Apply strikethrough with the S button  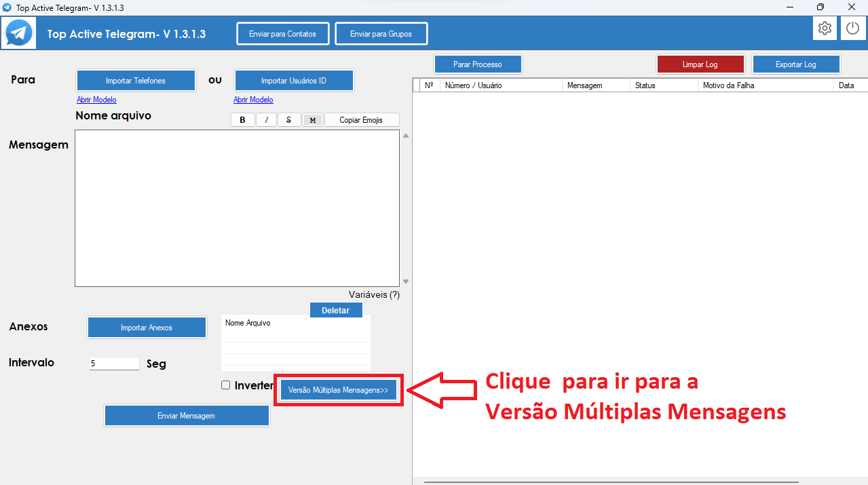pyautogui.click(x=289, y=120)
